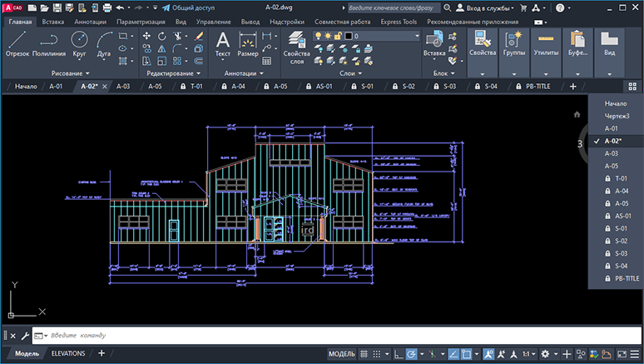This screenshot has height=364, width=644.
Task: Click the Mirror tool icon
Action: pyautogui.click(x=161, y=49)
